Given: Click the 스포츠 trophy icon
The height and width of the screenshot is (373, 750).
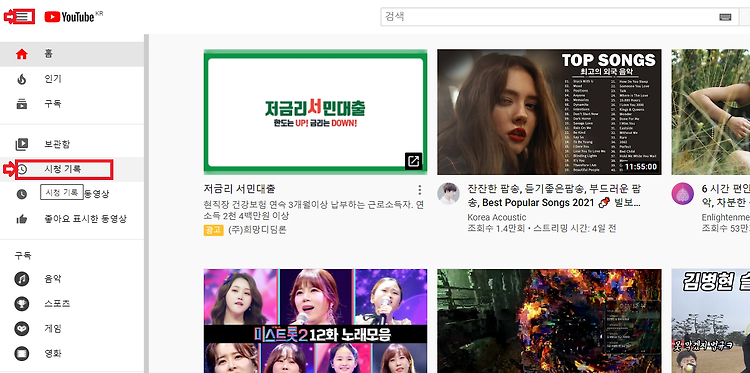Looking at the screenshot, I should [22, 304].
